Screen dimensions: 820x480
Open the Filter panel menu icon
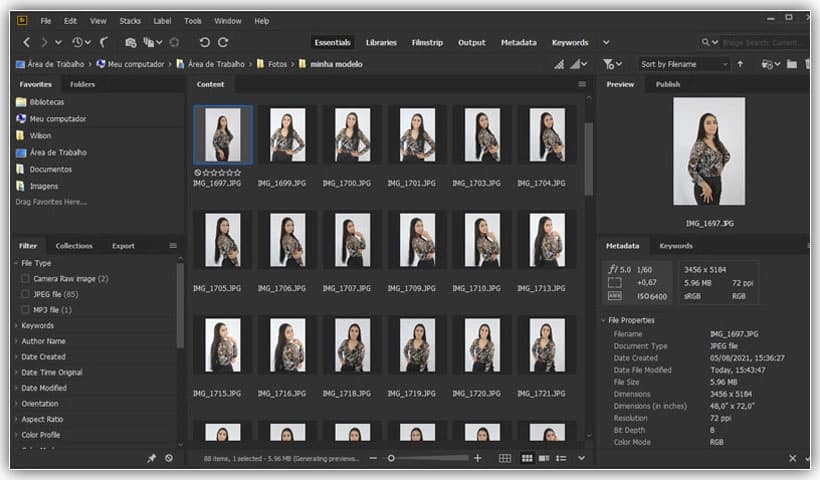pos(173,245)
